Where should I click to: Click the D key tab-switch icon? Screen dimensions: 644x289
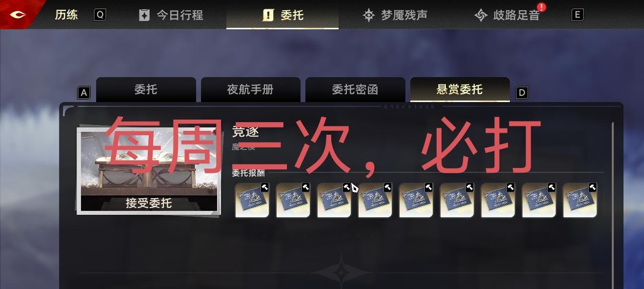522,93
